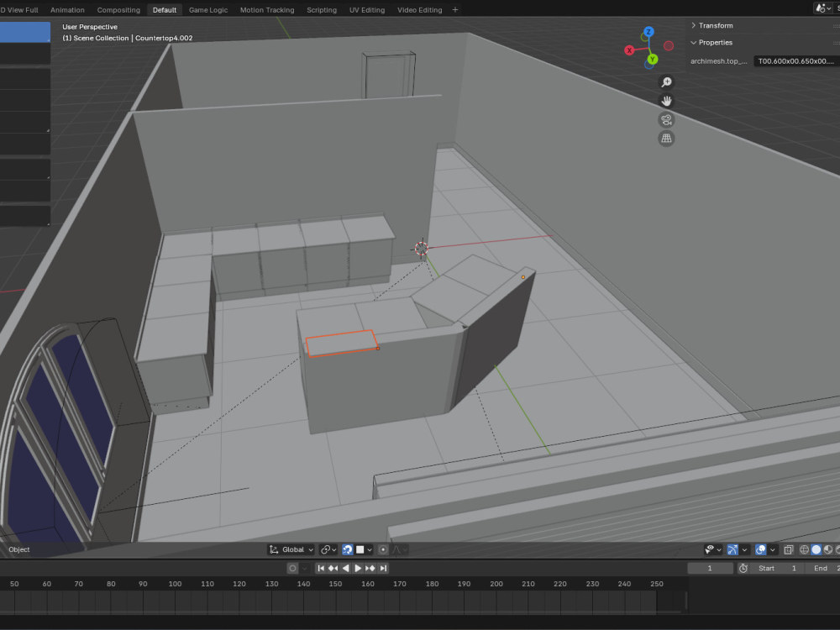The height and width of the screenshot is (630, 840).
Task: Toggle the preview range clock icon
Action: tap(743, 569)
